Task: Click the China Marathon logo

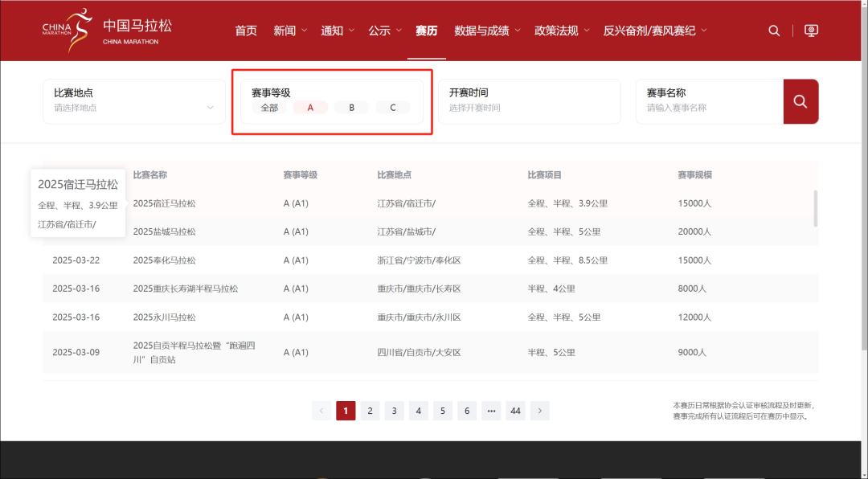Action: tap(107, 31)
